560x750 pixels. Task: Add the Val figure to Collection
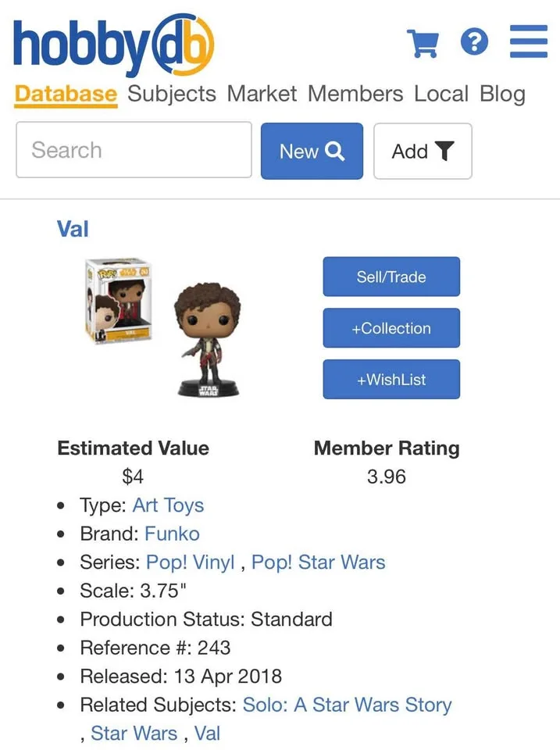point(391,328)
